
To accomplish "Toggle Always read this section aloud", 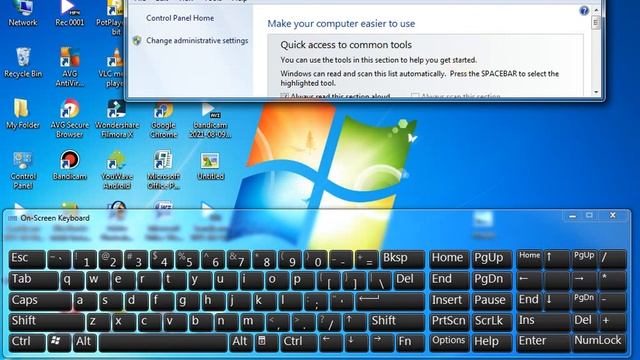I will pos(284,96).
